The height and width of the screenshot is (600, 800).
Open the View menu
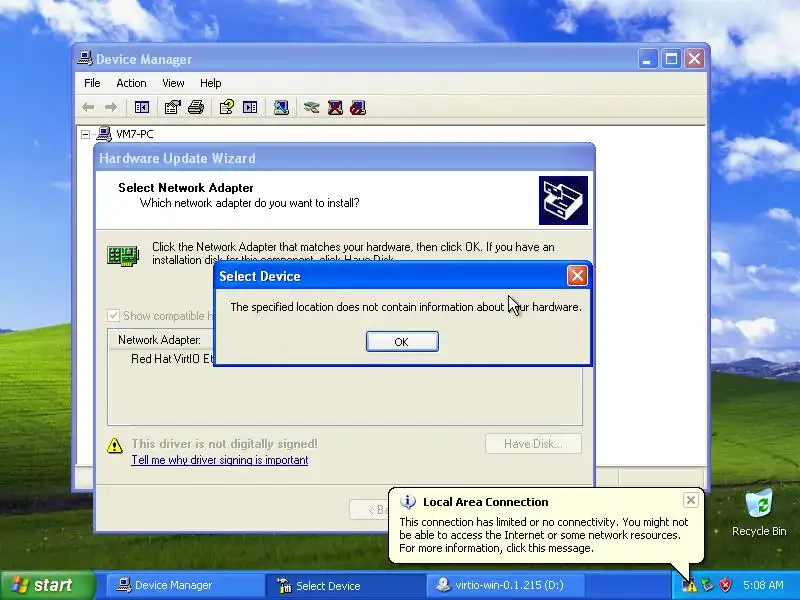[x=173, y=83]
